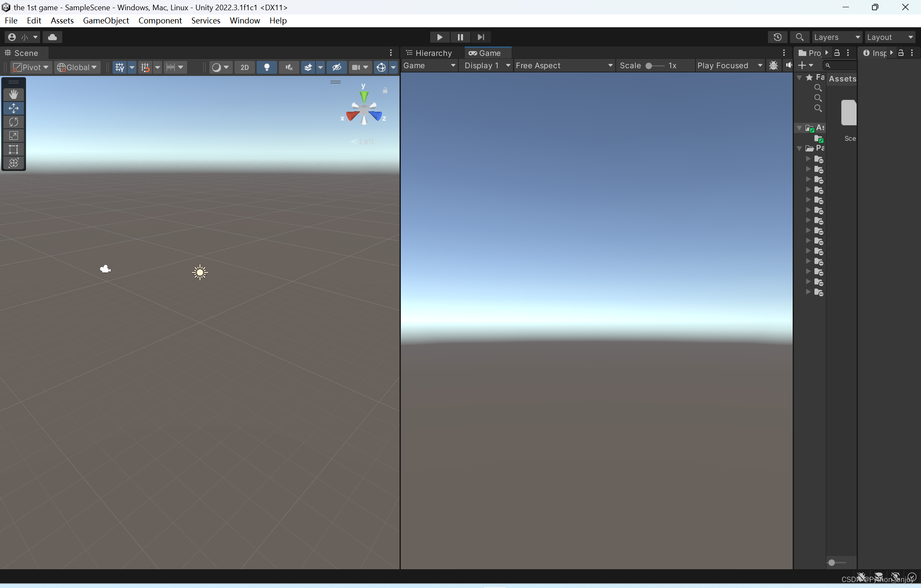Open the Layout dropdown in top-right
Screen dimensions: 921x588
[x=889, y=37]
